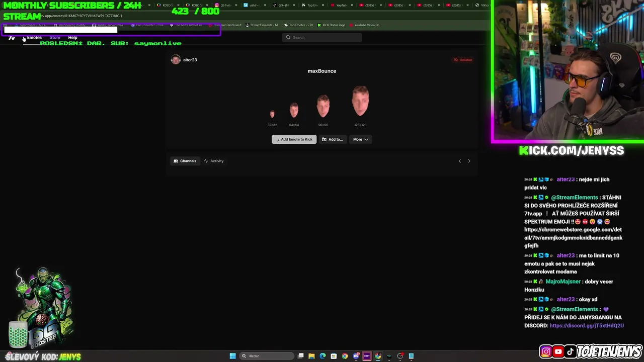Open the alter23 username link

(190, 60)
